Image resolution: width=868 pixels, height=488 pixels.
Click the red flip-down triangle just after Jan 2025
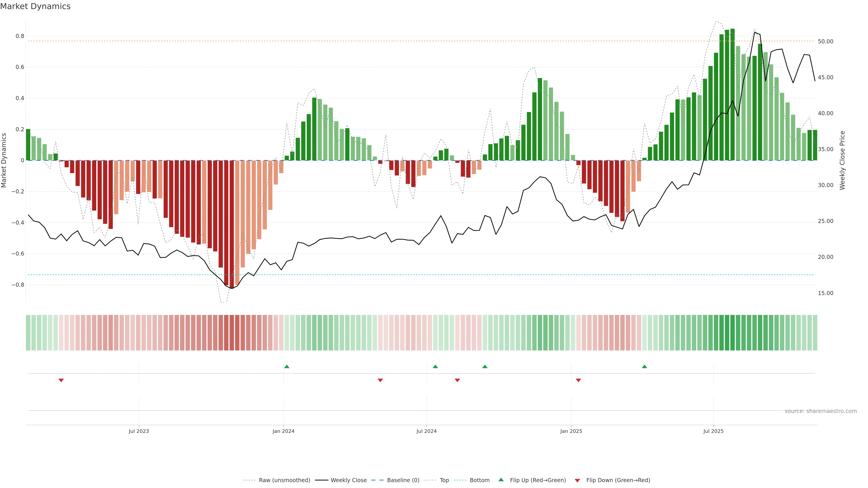pos(578,380)
